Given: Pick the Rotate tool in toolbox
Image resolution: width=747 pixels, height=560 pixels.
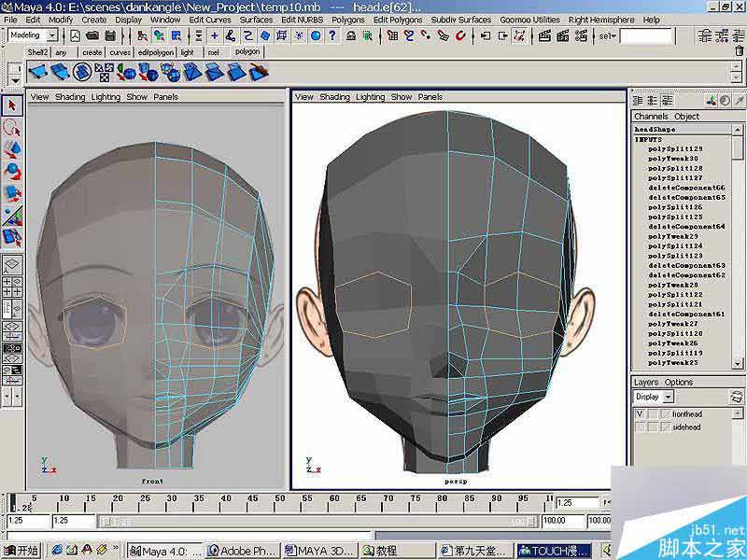Looking at the screenshot, I should [12, 171].
